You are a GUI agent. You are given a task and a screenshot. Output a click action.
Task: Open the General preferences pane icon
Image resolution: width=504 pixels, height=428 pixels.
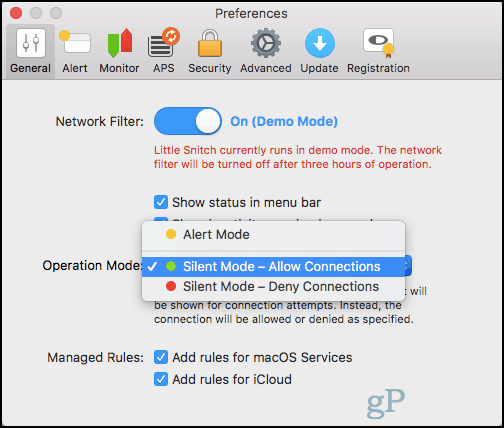tap(31, 43)
